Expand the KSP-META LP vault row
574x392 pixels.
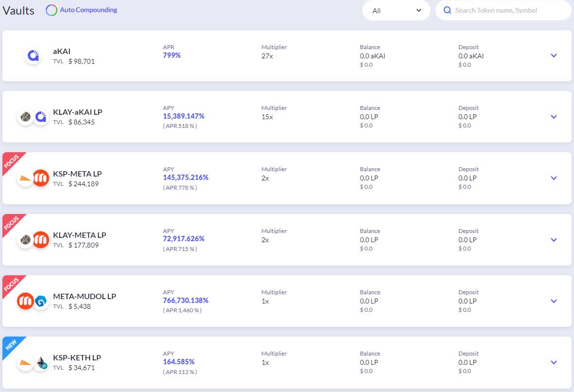pos(554,178)
